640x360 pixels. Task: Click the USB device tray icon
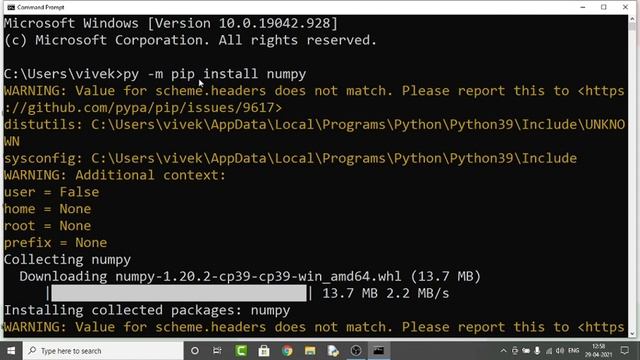[515, 351]
